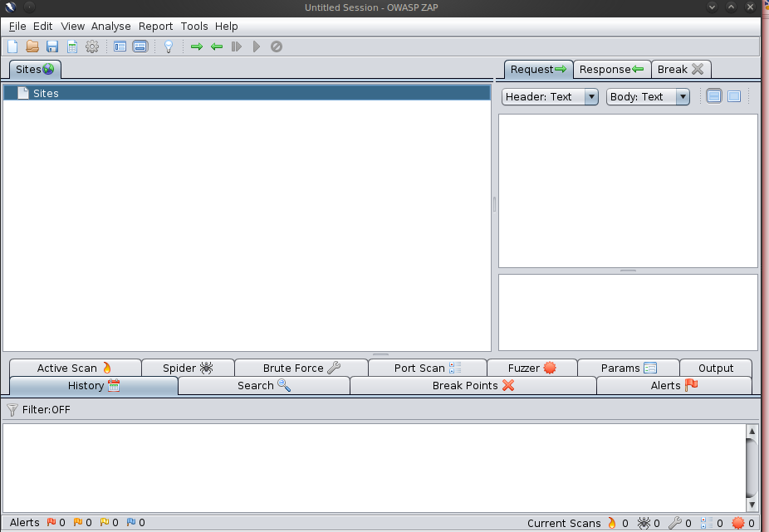Click the spider icon in footer
This screenshot has height=532, width=769.
[644, 523]
